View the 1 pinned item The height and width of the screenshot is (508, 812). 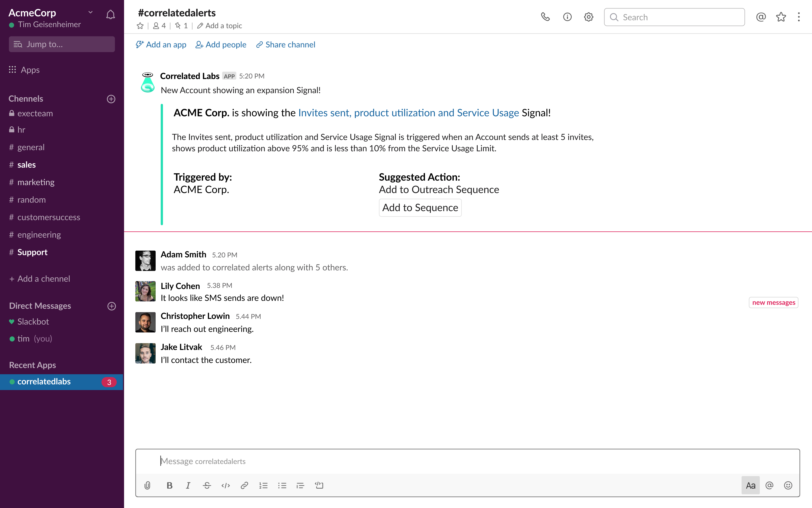(x=181, y=26)
